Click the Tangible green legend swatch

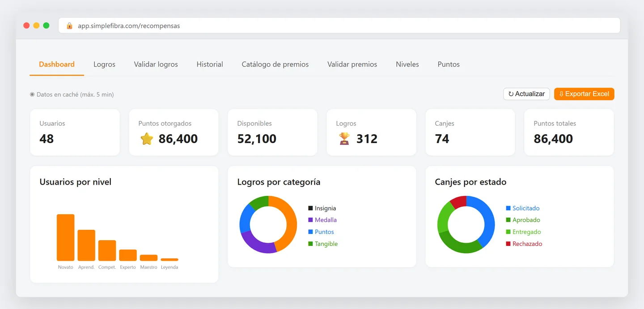coord(310,244)
